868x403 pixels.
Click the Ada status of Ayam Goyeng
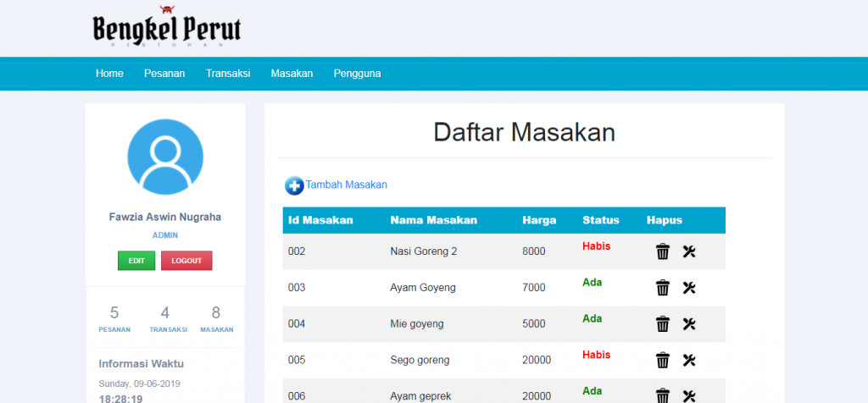(592, 282)
